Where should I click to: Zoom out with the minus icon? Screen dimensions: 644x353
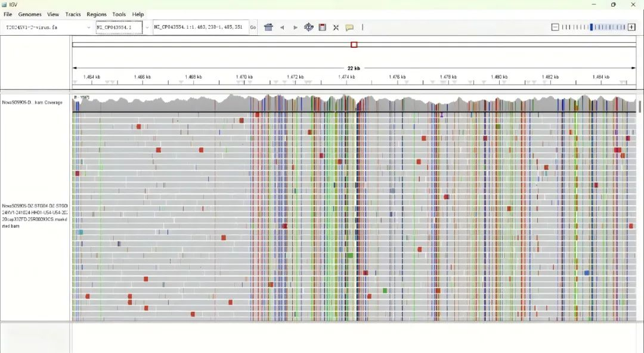coord(555,27)
